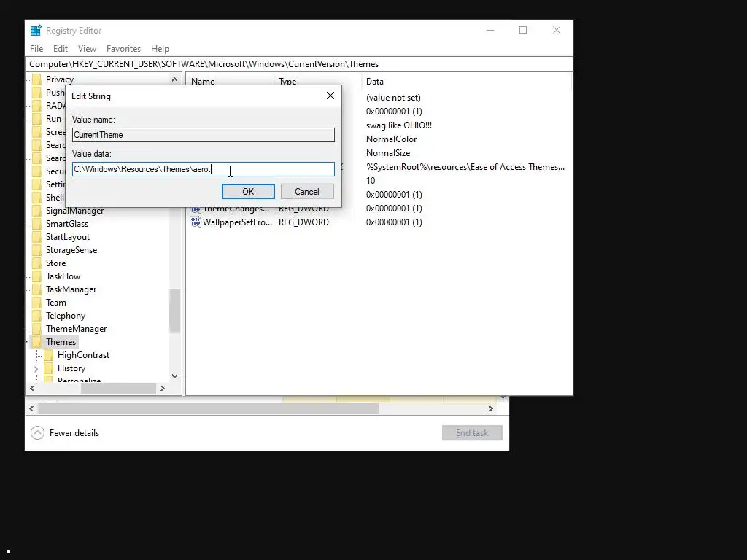The width and height of the screenshot is (747, 560).
Task: Click the tree pane scroll up arrow
Action: tap(174, 79)
